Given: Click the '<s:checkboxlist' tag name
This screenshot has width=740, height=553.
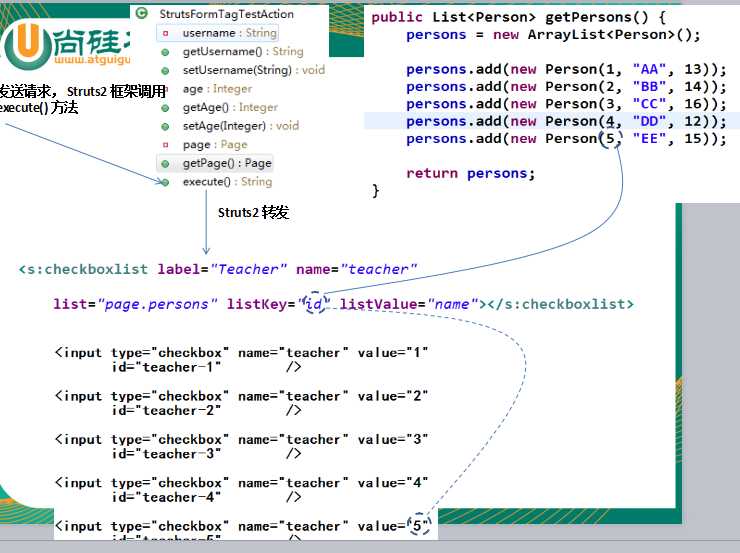Looking at the screenshot, I should pos(83,269).
